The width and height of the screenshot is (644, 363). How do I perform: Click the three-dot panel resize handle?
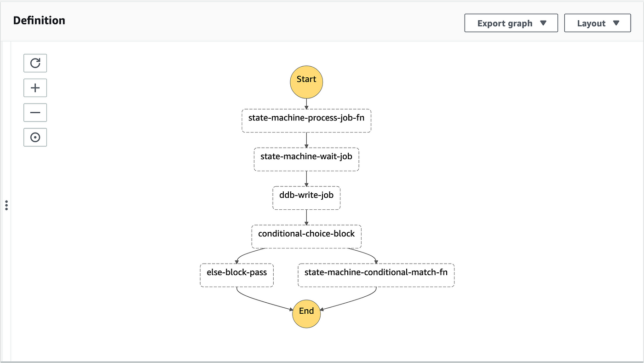(x=6, y=205)
